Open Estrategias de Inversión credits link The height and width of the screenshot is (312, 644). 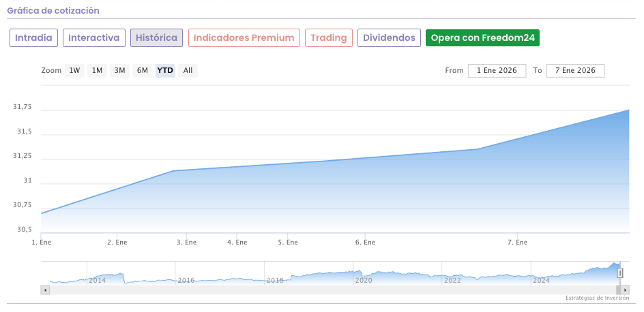click(x=597, y=298)
